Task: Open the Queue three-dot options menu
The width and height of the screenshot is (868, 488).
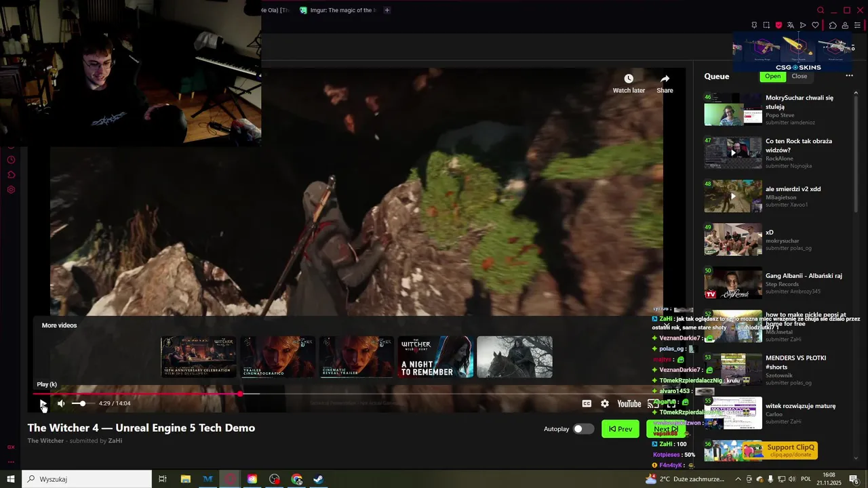Action: coord(849,76)
